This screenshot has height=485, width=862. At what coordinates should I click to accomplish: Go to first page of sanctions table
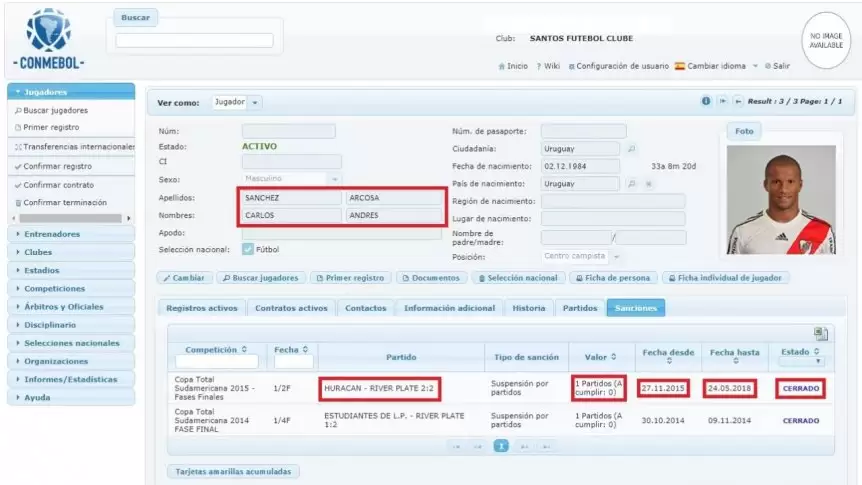point(457,446)
